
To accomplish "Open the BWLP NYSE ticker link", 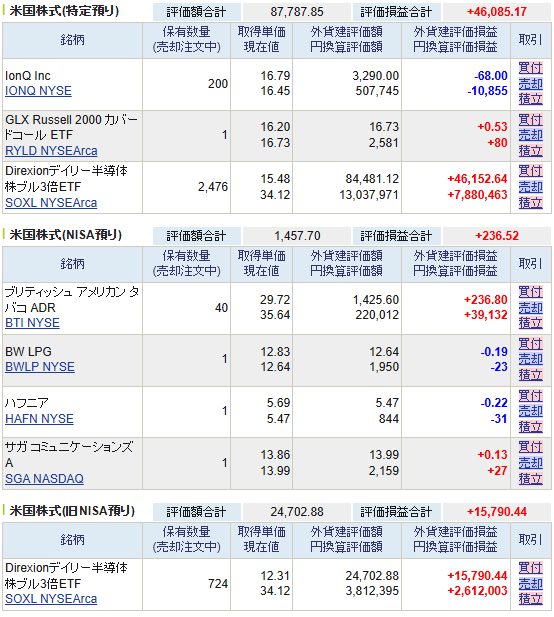I will pos(40,367).
